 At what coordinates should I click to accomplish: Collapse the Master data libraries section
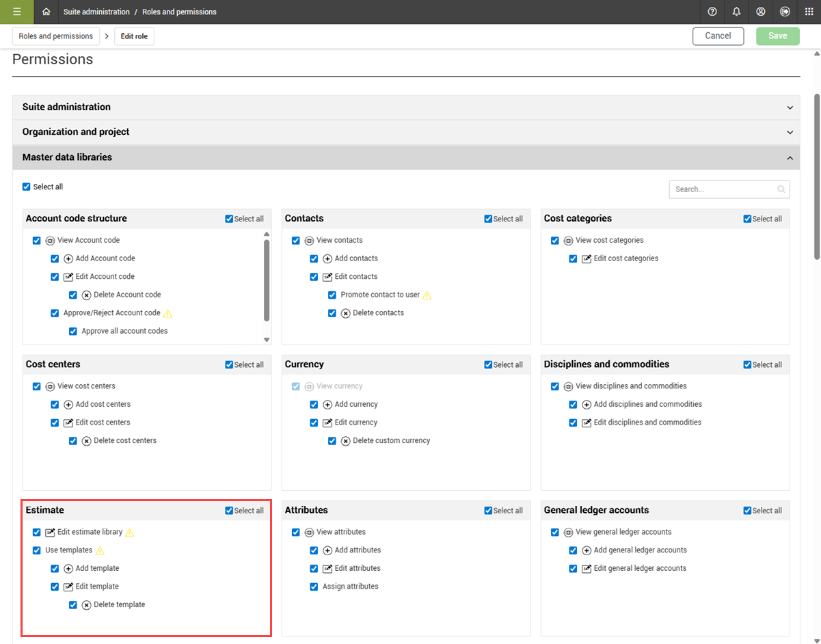790,158
